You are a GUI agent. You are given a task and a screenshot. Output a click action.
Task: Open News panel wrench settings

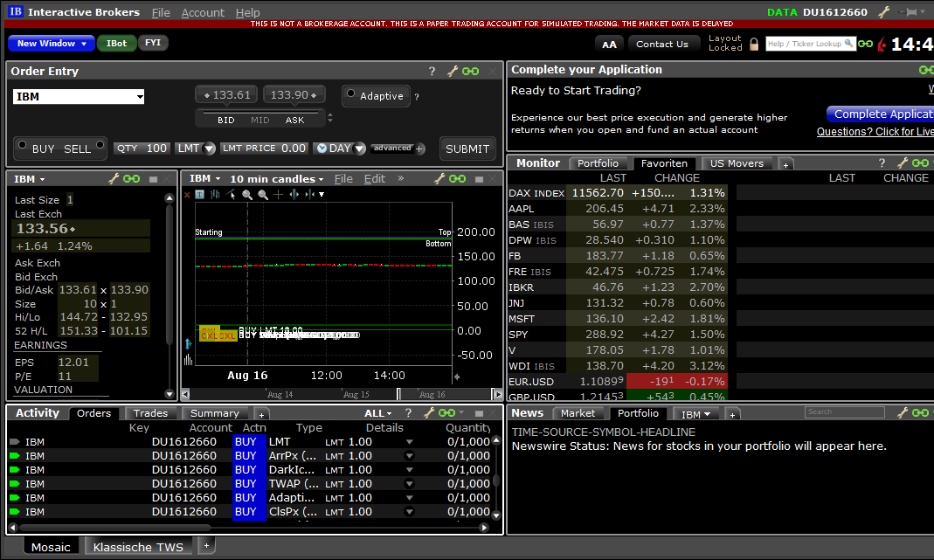(903, 412)
